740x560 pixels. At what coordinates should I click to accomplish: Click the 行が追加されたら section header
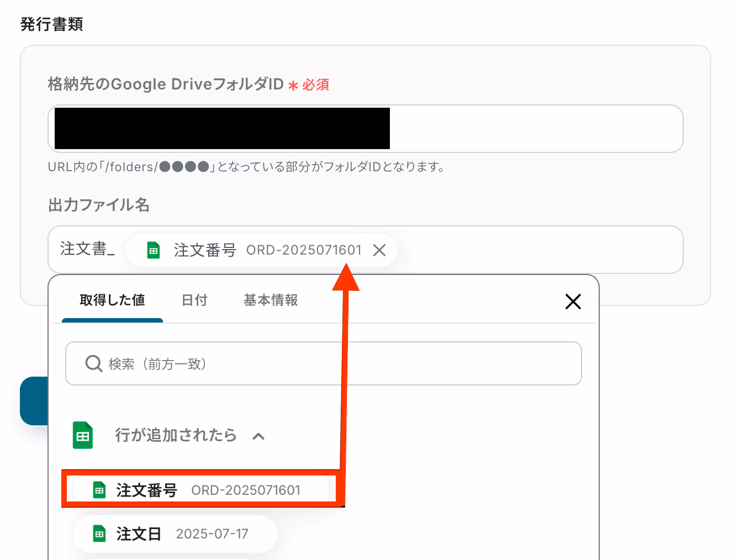tap(169, 435)
